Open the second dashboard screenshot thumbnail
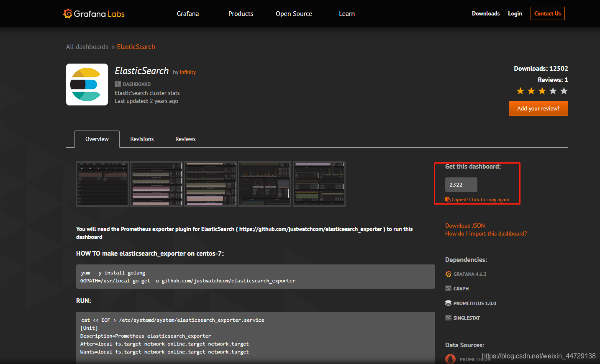The image size is (600, 364). pyautogui.click(x=156, y=184)
